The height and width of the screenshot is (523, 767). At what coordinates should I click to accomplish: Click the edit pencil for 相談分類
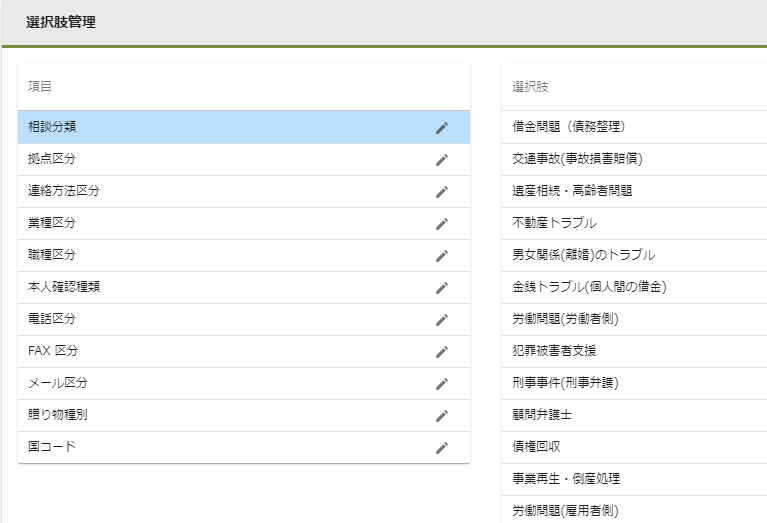[x=442, y=127]
